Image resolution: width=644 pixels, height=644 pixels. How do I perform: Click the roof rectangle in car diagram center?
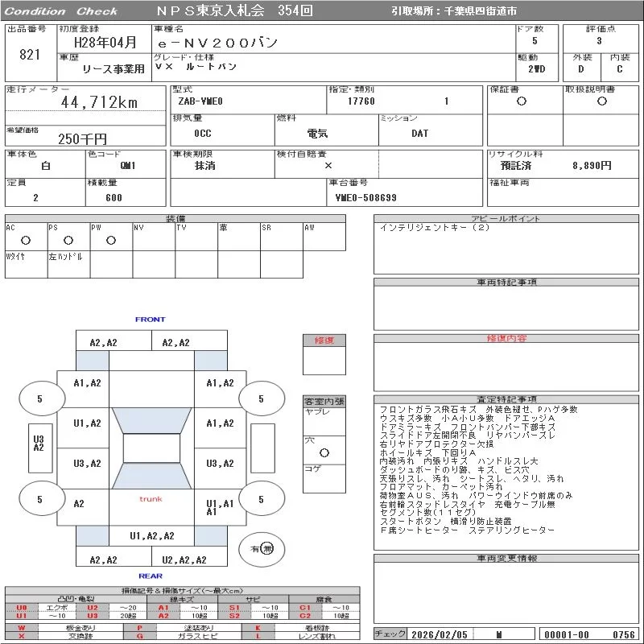tap(151, 448)
